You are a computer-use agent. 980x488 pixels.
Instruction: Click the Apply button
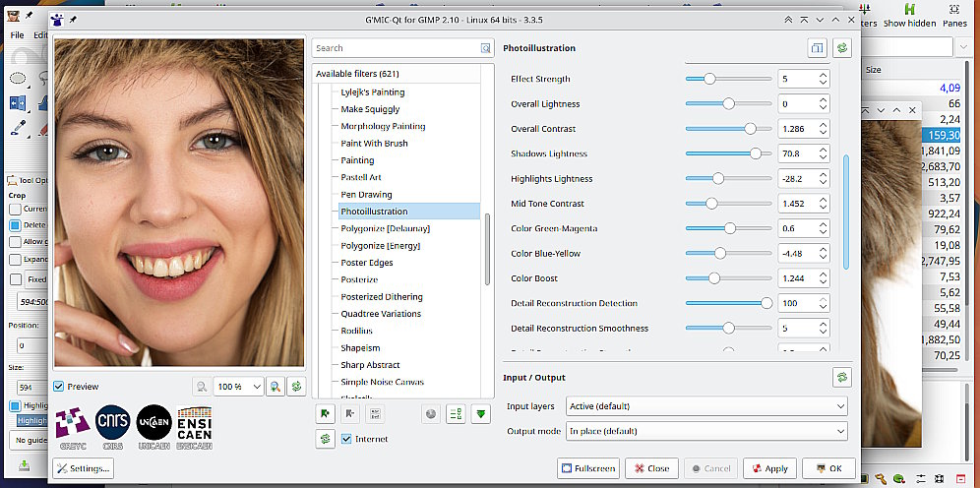coord(769,468)
